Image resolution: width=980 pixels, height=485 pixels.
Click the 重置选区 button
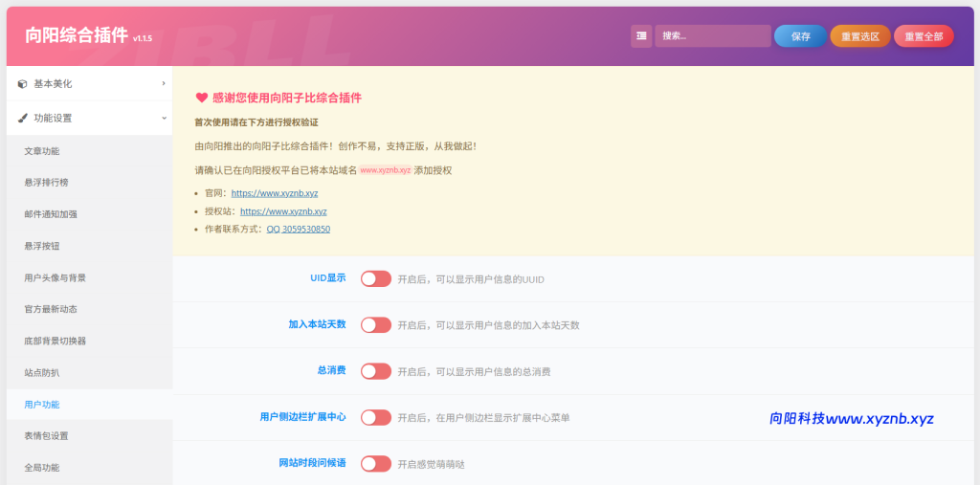pos(860,36)
